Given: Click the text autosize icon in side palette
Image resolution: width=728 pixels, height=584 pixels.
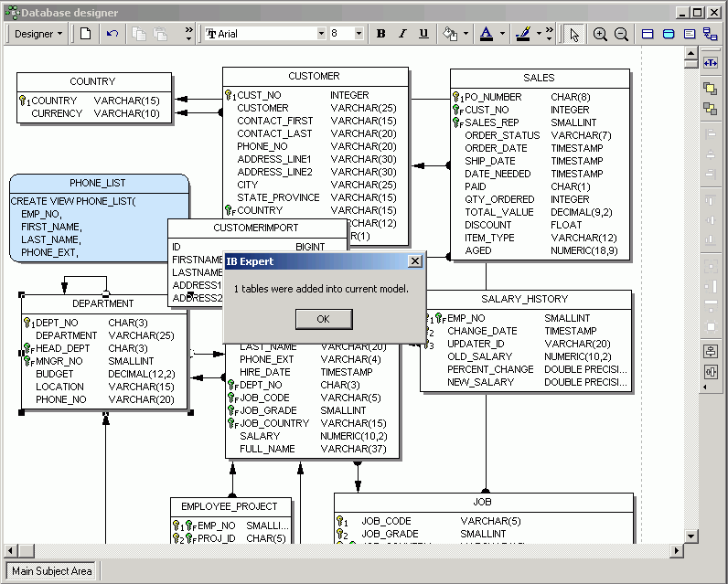Looking at the screenshot, I should 711,63.
